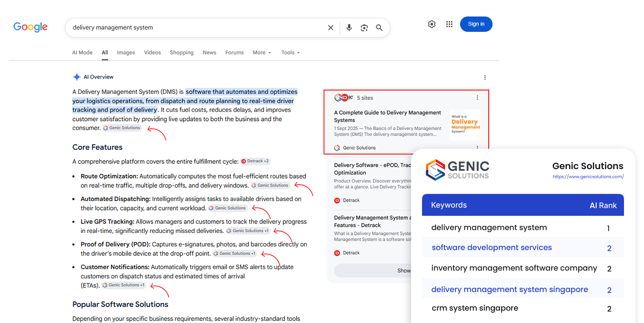Click the stacked site favicons next to 5 sites
Viewport: 644px width, 323px height.
coord(343,98)
